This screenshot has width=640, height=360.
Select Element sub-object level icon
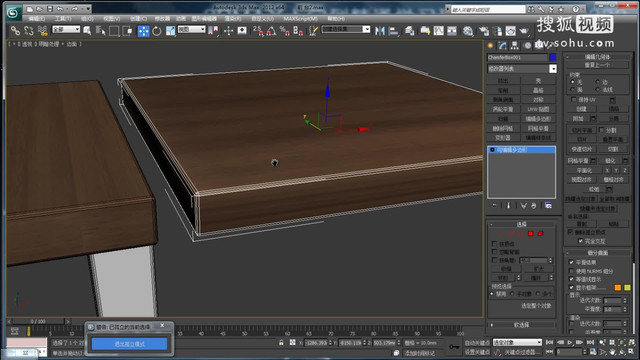pyautogui.click(x=540, y=233)
